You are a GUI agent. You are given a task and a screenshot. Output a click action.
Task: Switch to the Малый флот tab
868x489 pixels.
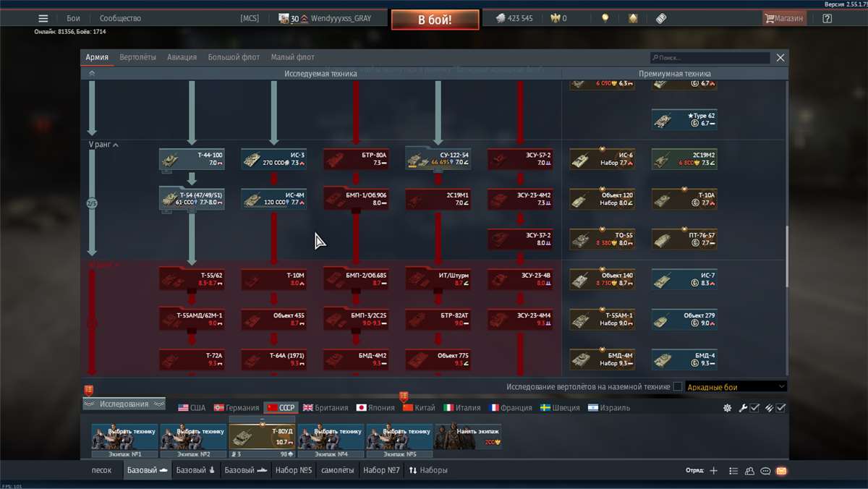(x=292, y=57)
